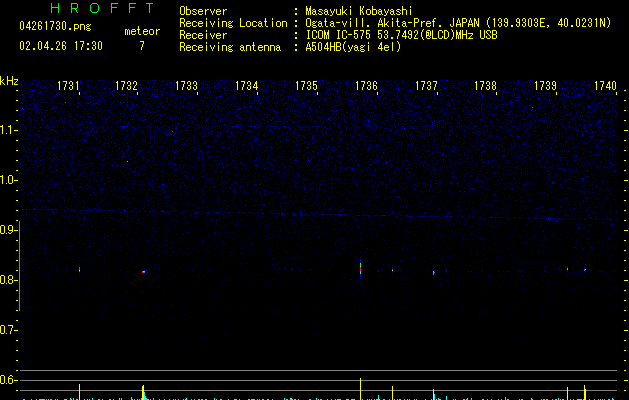Click the meteor count 7
The width and height of the screenshot is (629, 400).
pos(142,46)
